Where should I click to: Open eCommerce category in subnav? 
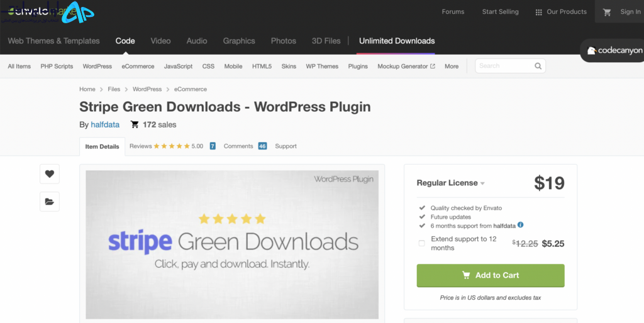[138, 66]
